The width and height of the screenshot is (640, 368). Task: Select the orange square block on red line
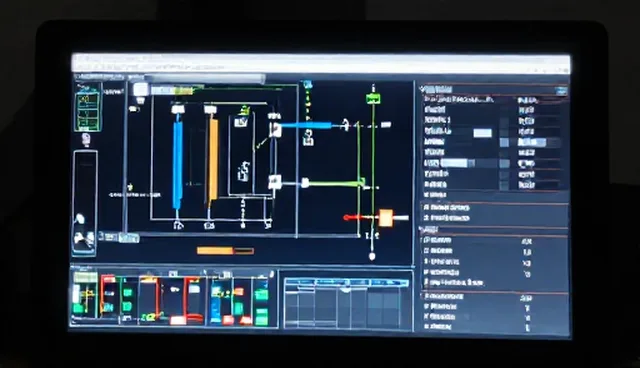click(386, 217)
